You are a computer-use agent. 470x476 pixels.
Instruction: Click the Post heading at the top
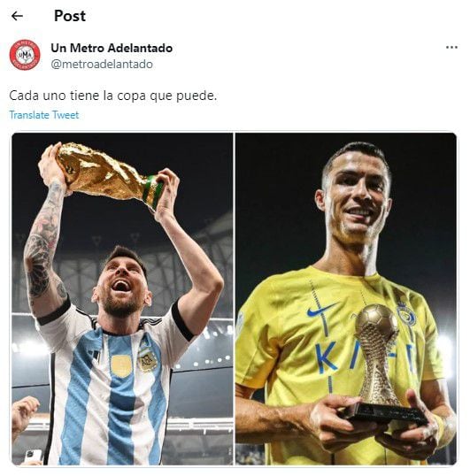[70, 16]
